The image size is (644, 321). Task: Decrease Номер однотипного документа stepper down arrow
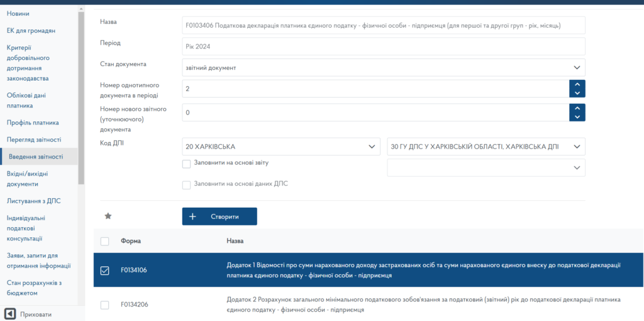577,93
